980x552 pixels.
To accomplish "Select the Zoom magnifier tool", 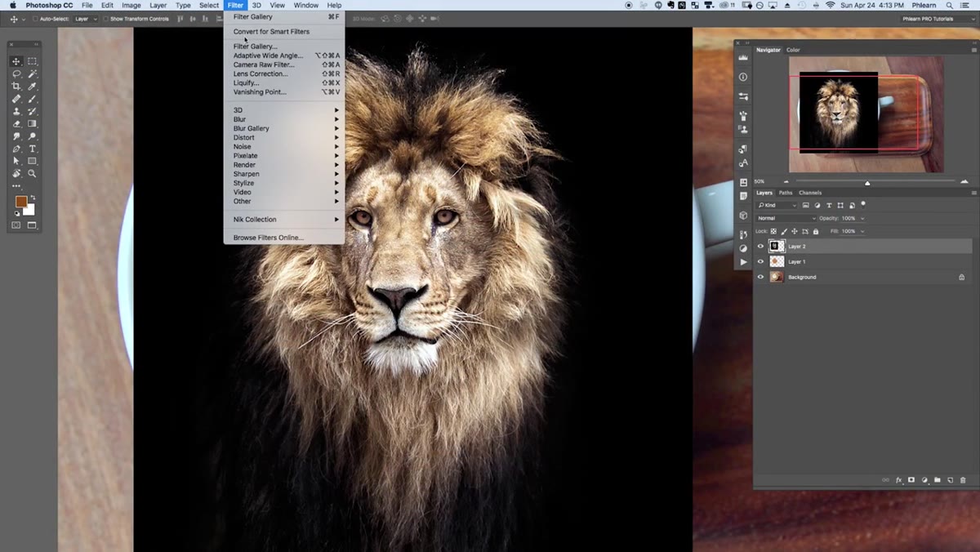I will click(x=32, y=173).
